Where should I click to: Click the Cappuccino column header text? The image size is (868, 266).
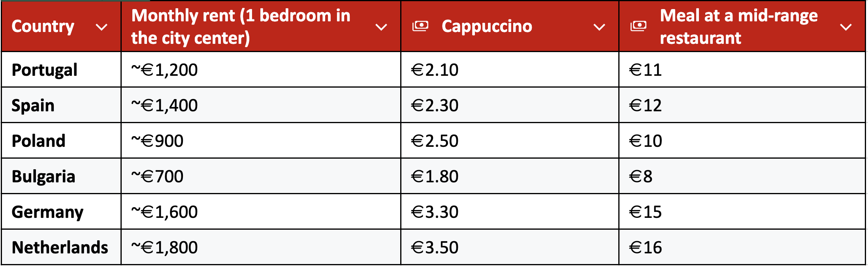487,27
